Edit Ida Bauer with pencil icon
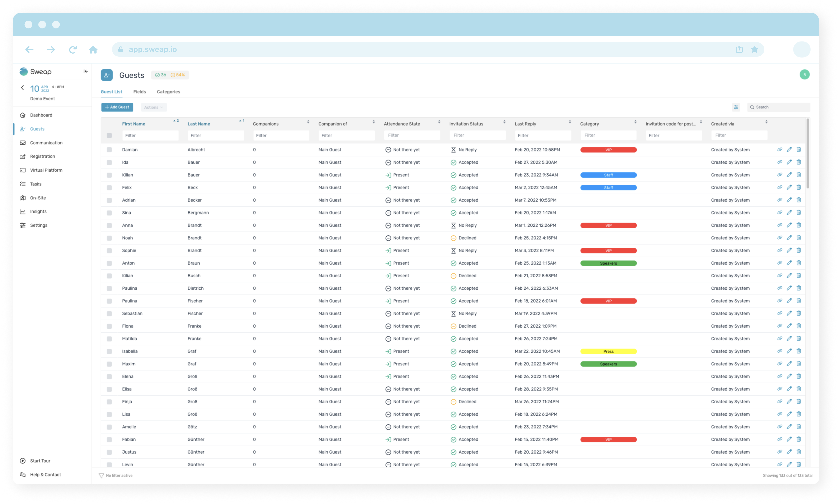 (x=789, y=162)
